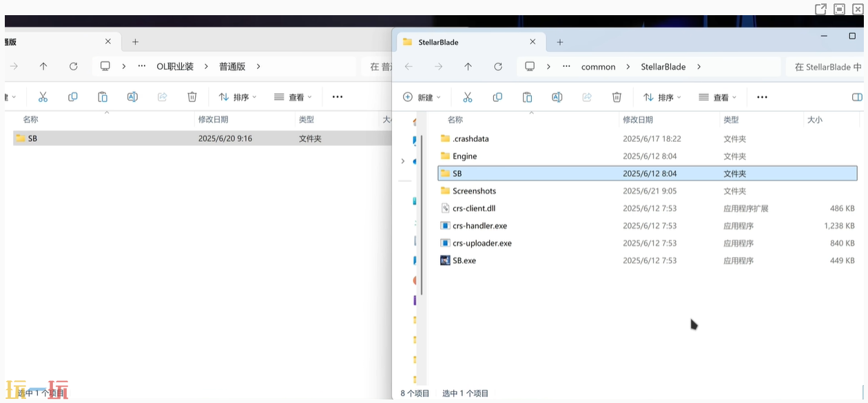This screenshot has height=403, width=868.
Task: Click Cut icon in 普通版 window toolbar
Action: coord(43,97)
